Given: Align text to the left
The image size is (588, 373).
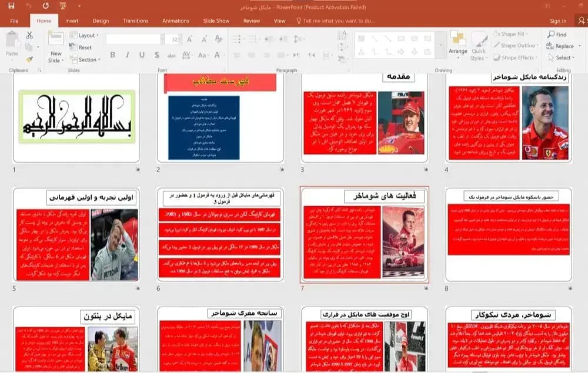Looking at the screenshot, I should tap(236, 55).
